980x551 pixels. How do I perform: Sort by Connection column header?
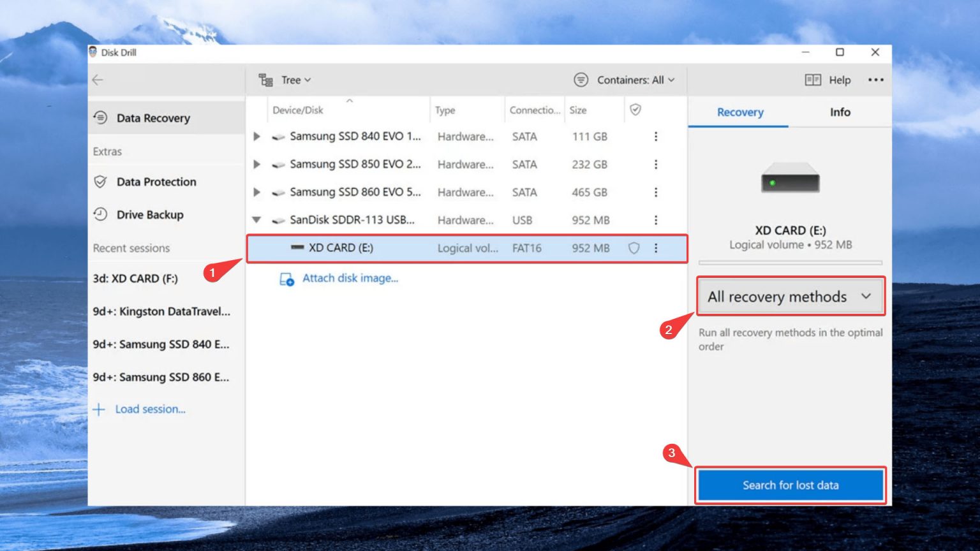(535, 110)
